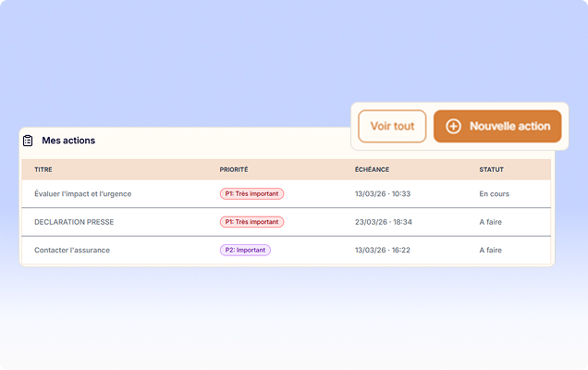Click the Nouvelle action button label
This screenshot has width=588, height=370.
508,127
